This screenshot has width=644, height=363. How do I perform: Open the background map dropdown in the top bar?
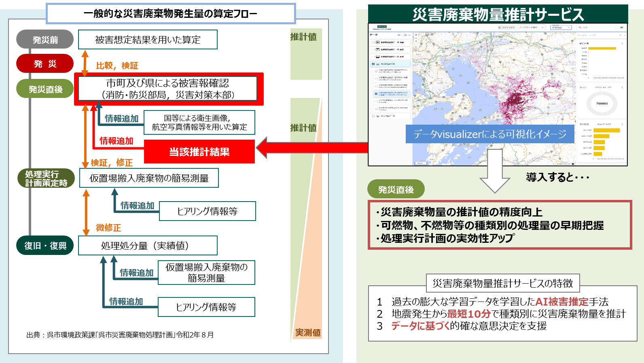[x=561, y=28]
